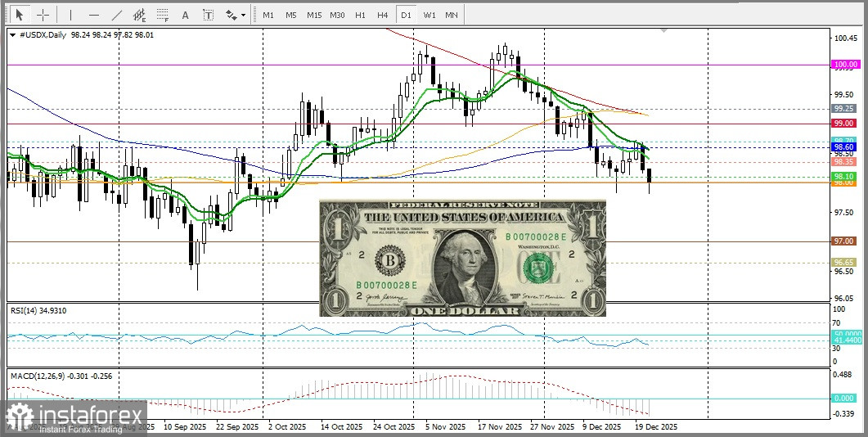Click the RSI(14) 34.9310 indicator label
868x437 pixels.
(38, 311)
